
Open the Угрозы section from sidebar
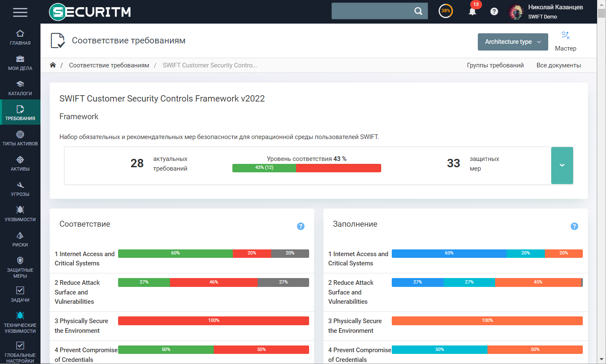point(20,189)
